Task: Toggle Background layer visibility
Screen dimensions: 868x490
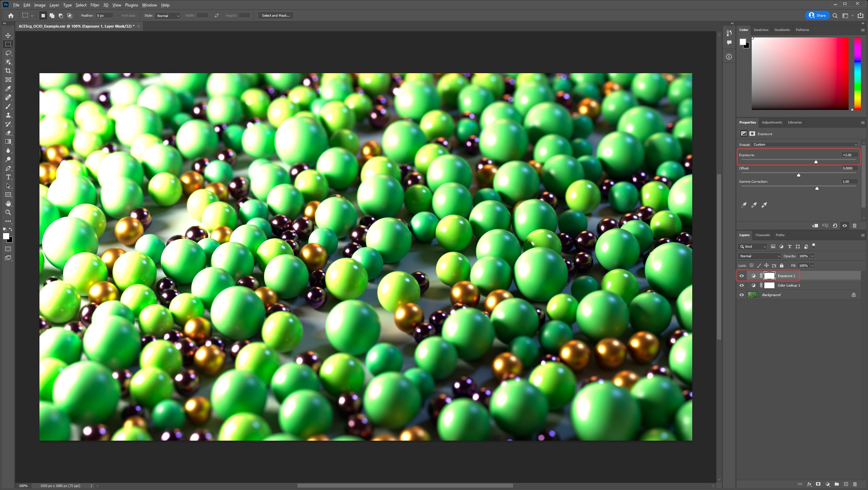Action: click(742, 295)
